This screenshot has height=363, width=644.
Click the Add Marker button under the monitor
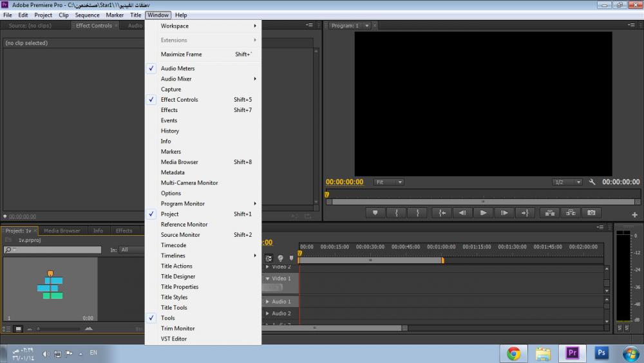375,213
